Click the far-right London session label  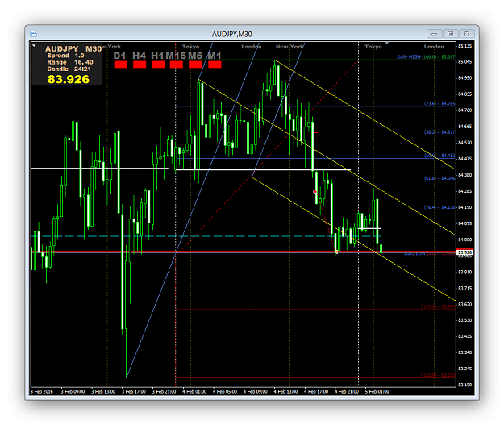coord(434,47)
